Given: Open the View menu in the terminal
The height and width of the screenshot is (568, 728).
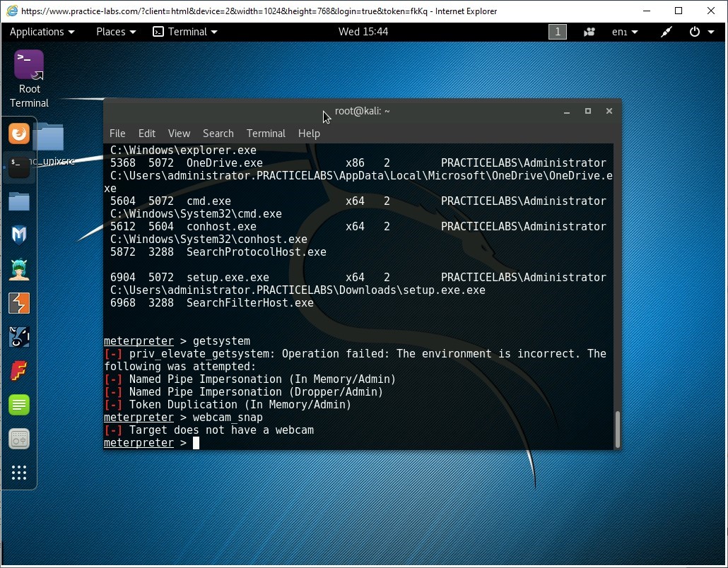Looking at the screenshot, I should [180, 134].
